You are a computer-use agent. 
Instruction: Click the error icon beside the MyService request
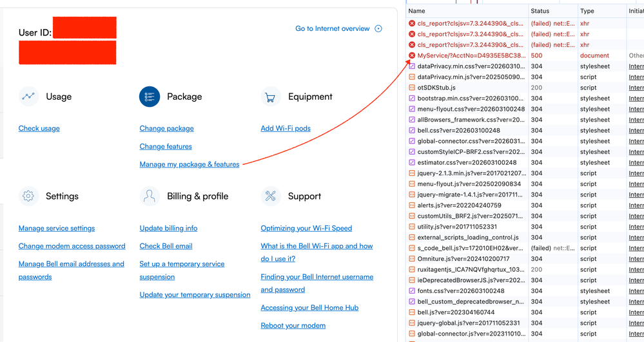(x=411, y=55)
